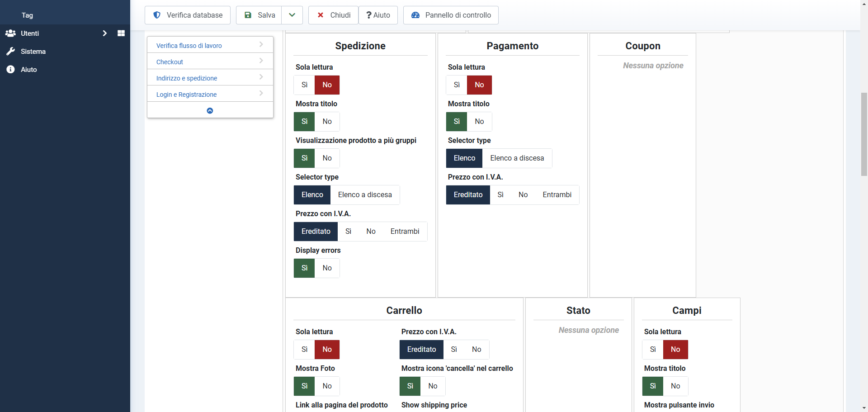Expand the Utenti submenu chevron
The height and width of the screenshot is (412, 868).
click(105, 33)
